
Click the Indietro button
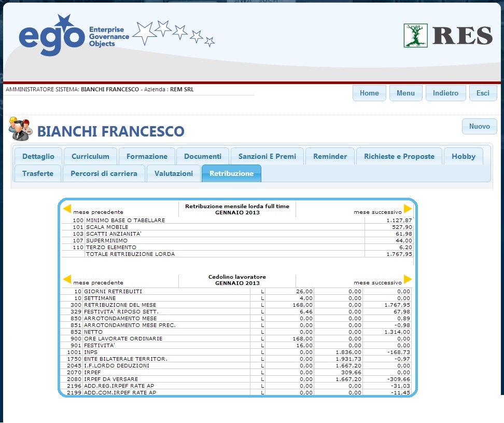point(445,93)
